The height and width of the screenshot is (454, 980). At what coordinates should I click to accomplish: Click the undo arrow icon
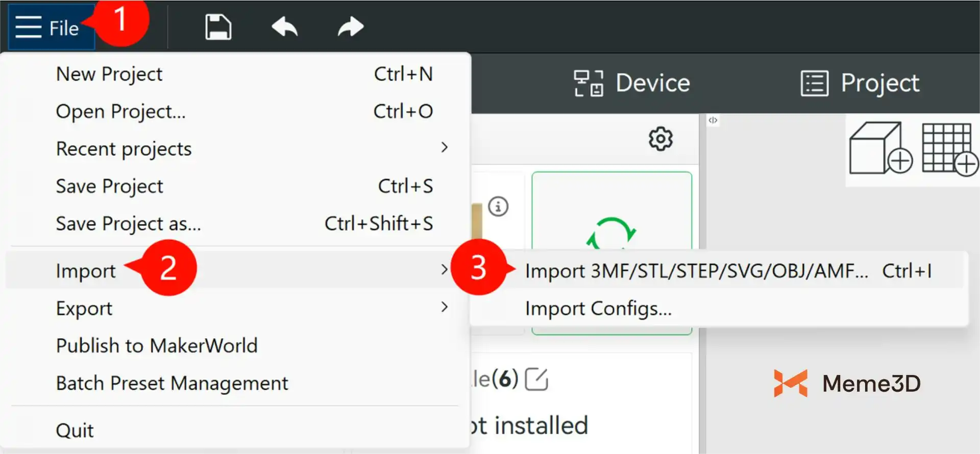pos(284,27)
